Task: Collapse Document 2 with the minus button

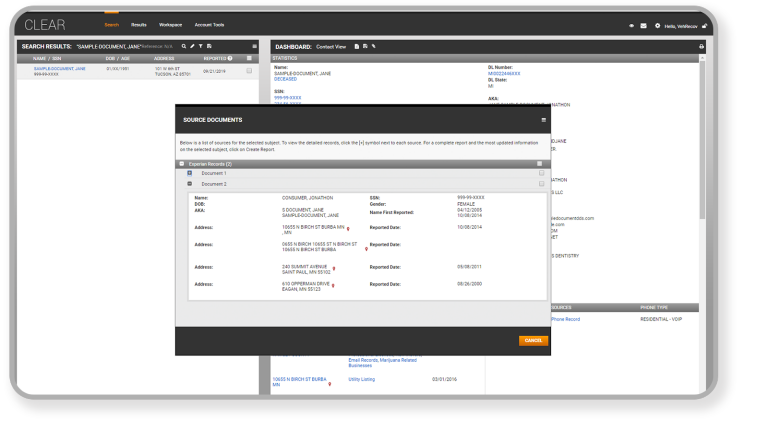Action: tap(190, 184)
